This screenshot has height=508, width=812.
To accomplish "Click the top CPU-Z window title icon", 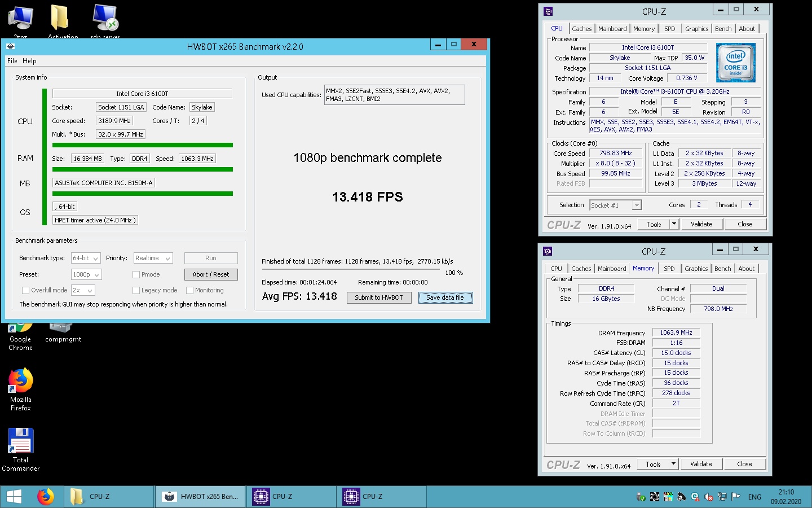I will coord(548,11).
